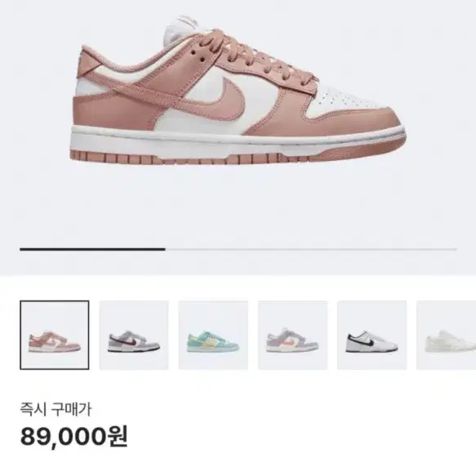
Task: Click the 89,000원 price text
Action: tap(74, 436)
